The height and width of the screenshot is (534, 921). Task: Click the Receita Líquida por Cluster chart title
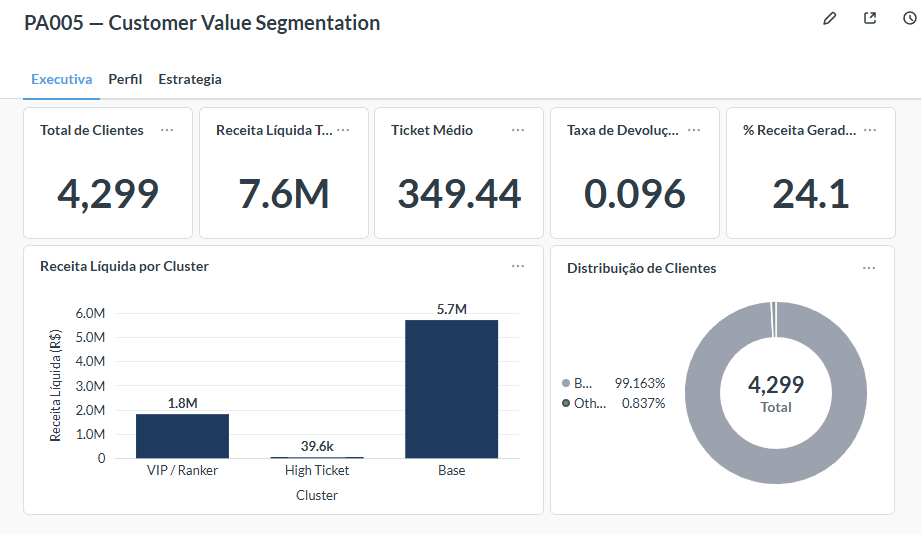click(x=124, y=266)
